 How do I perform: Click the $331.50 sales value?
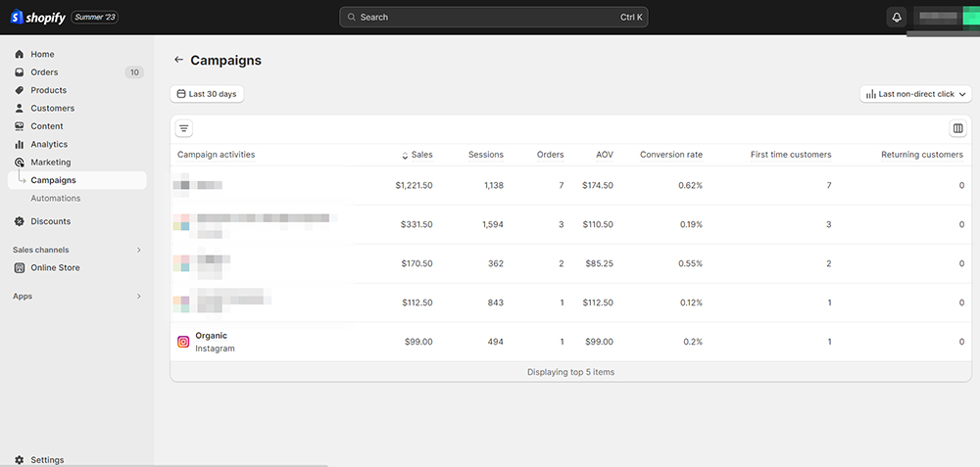click(x=416, y=225)
